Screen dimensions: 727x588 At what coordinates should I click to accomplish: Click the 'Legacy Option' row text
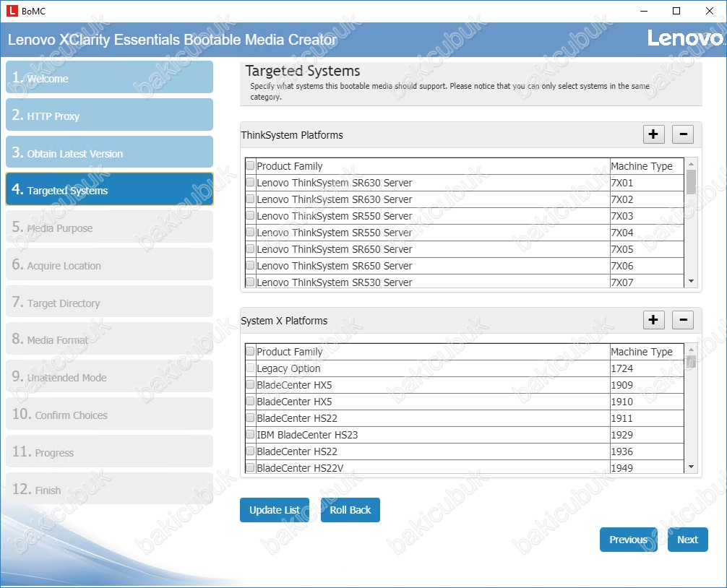coord(288,368)
